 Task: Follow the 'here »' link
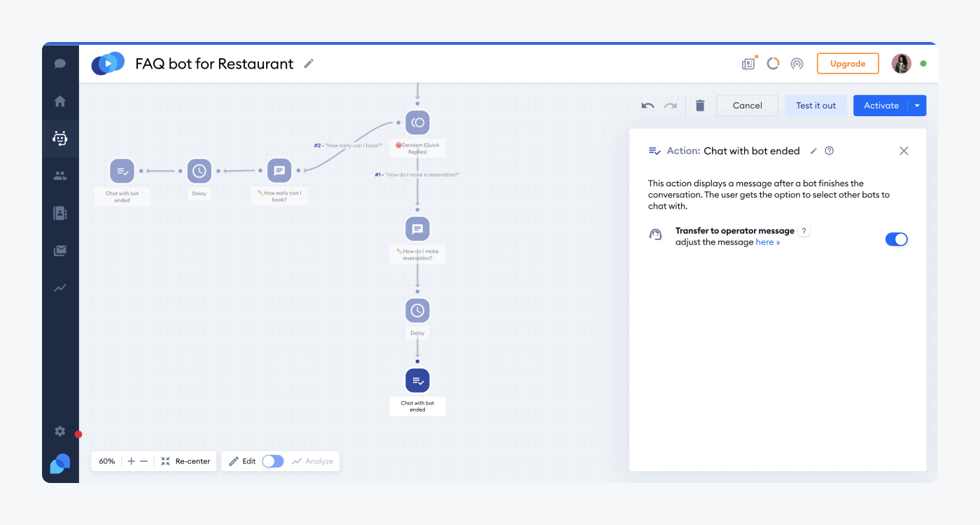(x=767, y=242)
